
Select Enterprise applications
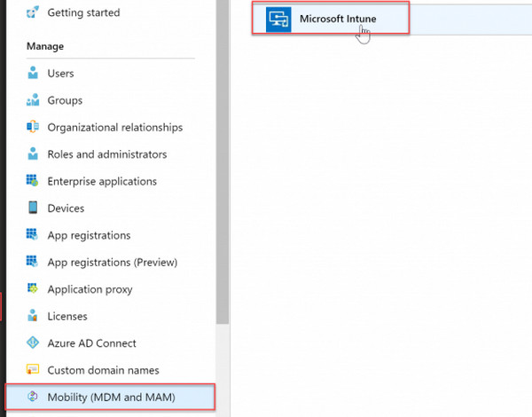coord(102,181)
